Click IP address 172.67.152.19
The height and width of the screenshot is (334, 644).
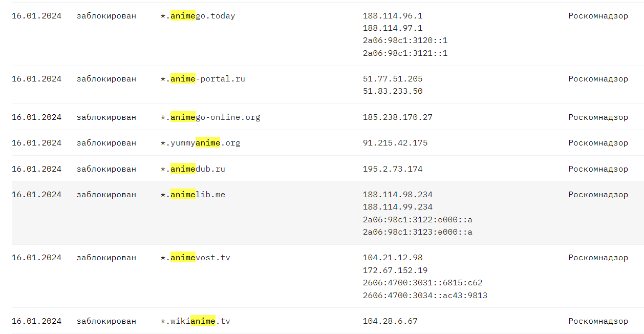[x=395, y=270]
